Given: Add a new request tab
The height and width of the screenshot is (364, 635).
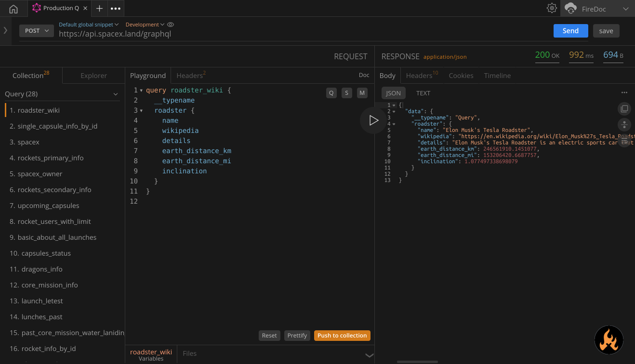Looking at the screenshot, I should click(99, 8).
